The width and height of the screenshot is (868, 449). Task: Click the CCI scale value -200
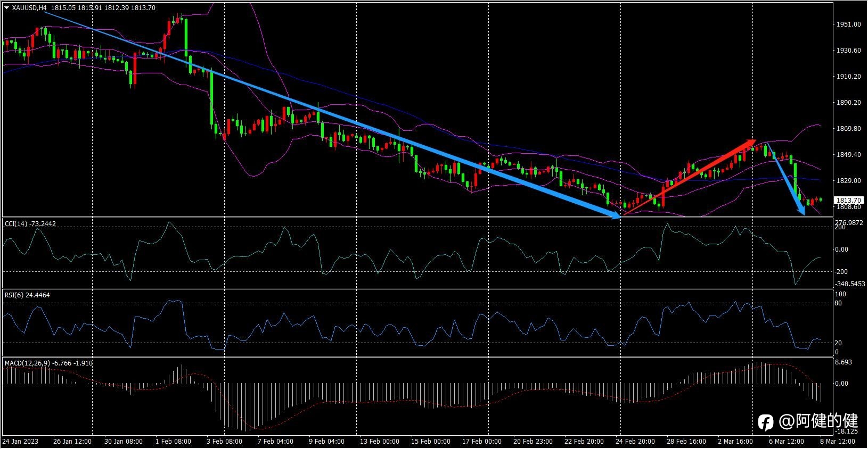(x=842, y=272)
